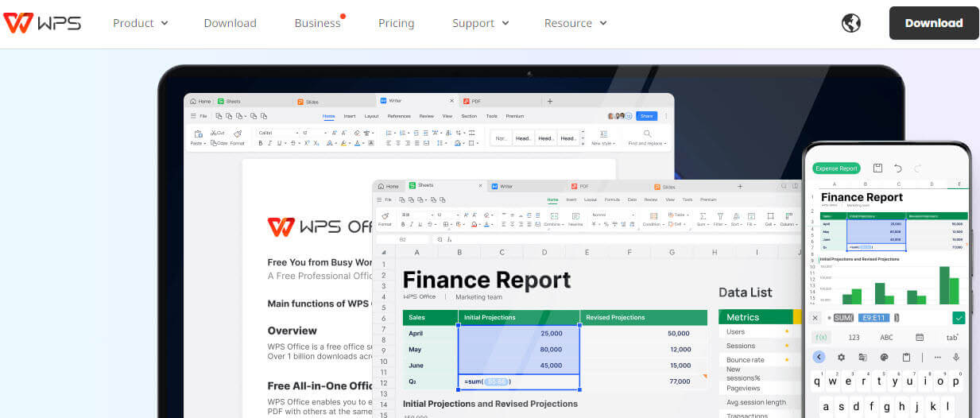
Task: Toggle Underline in Writer ribbon
Action: click(x=279, y=143)
